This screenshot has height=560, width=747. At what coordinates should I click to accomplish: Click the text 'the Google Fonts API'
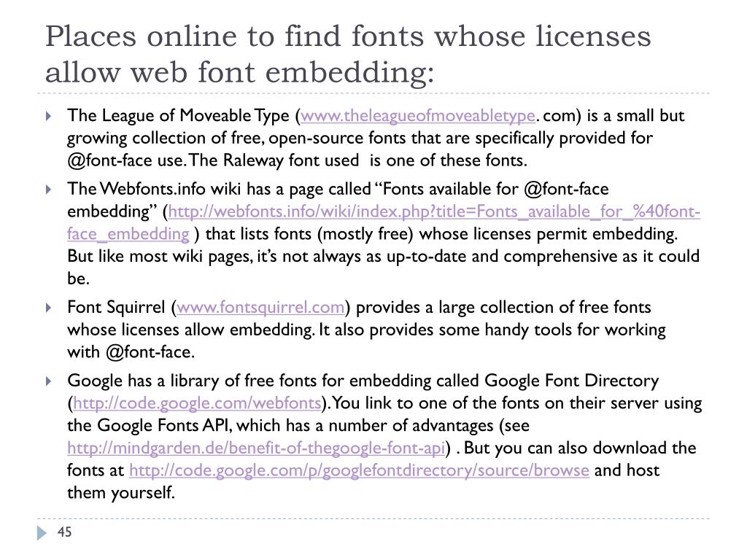point(149,425)
